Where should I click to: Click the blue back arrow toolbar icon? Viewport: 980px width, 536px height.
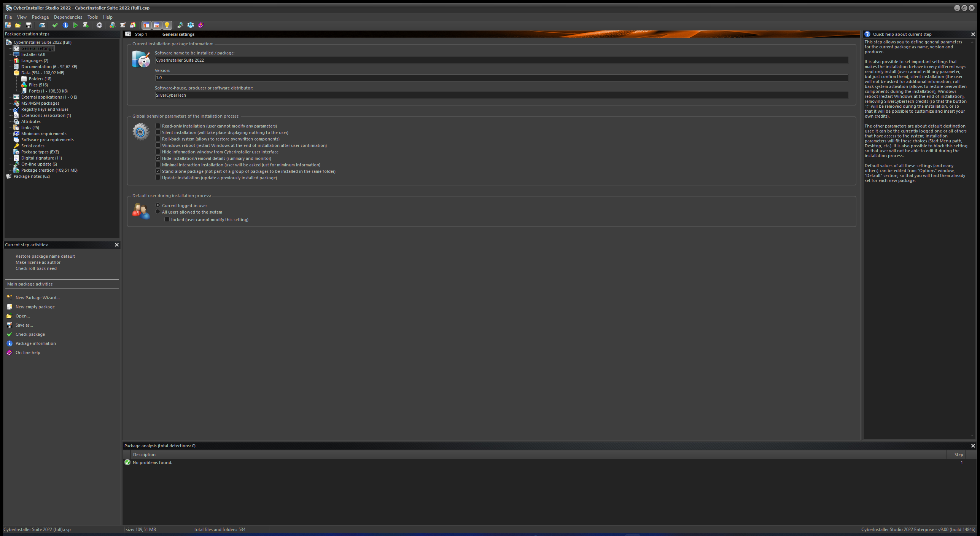pyautogui.click(x=42, y=25)
